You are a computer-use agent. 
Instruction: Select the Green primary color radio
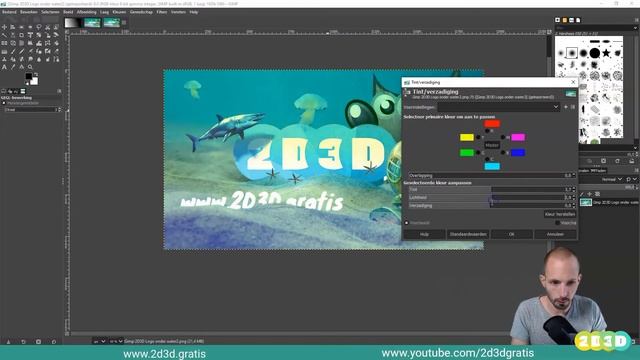[x=478, y=153]
